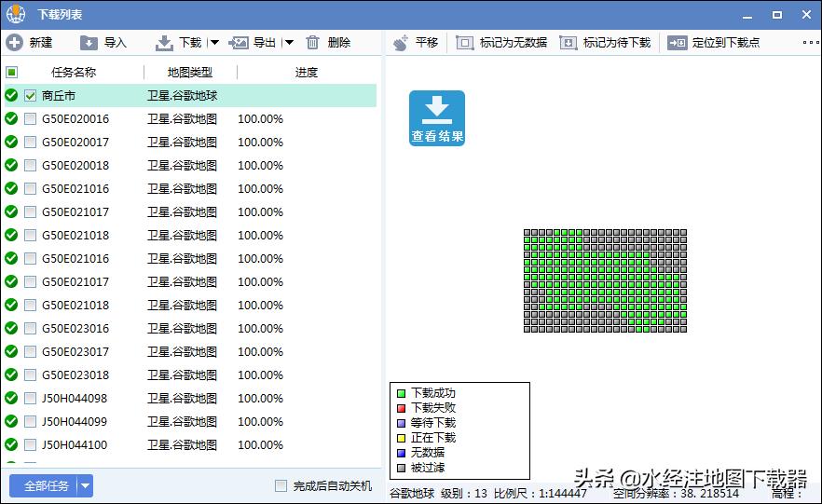The image size is (822, 504).
Task: Click green status check of G50E023017
Action: 11,351
